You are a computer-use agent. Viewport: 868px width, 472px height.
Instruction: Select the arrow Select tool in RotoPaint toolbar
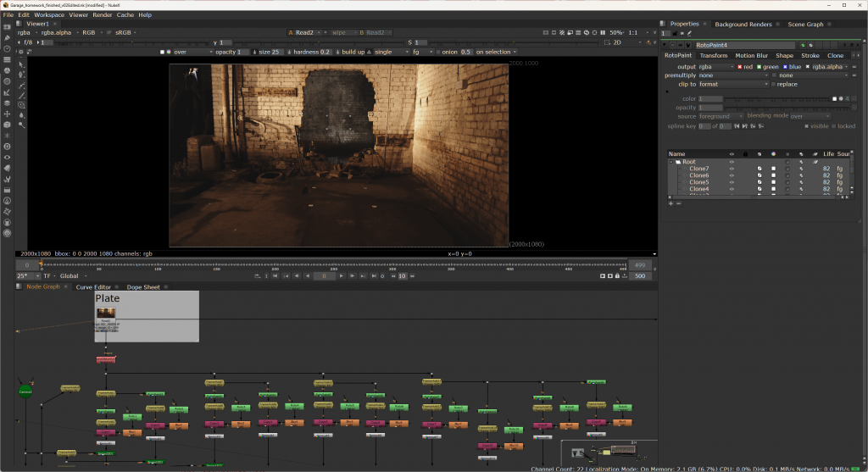(x=21, y=64)
